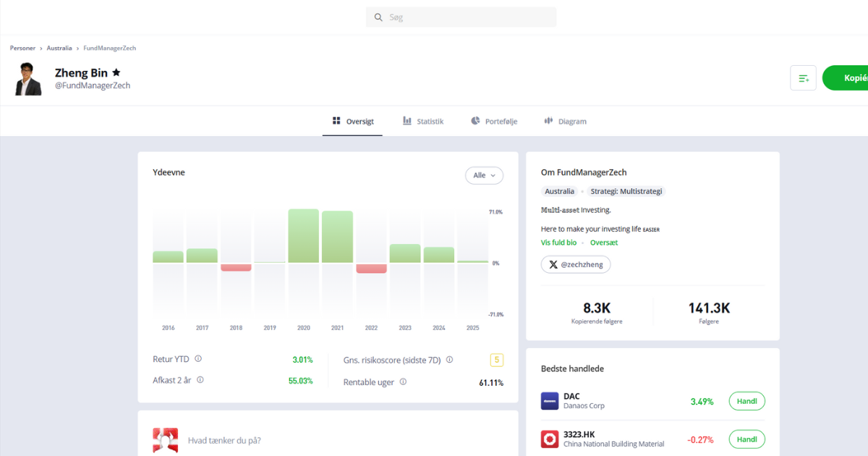Switch to the Statistik tab
Screen dimensions: 868x456
pos(423,122)
